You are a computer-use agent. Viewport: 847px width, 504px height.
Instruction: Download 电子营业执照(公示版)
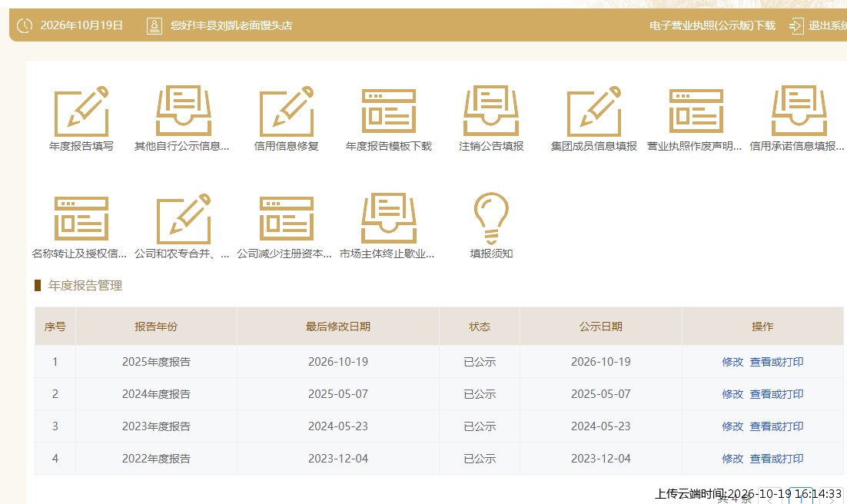click(712, 25)
